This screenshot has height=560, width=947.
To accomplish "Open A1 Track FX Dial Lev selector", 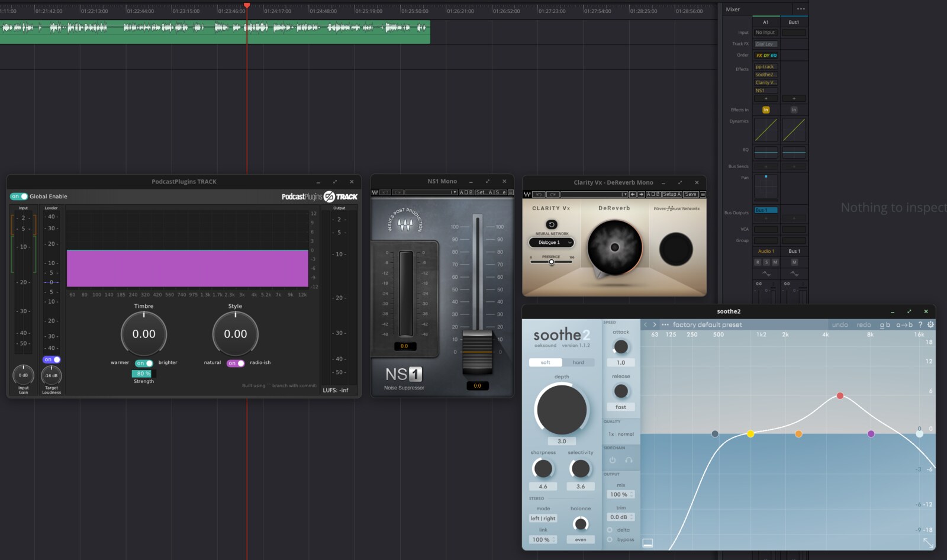I will [x=766, y=44].
